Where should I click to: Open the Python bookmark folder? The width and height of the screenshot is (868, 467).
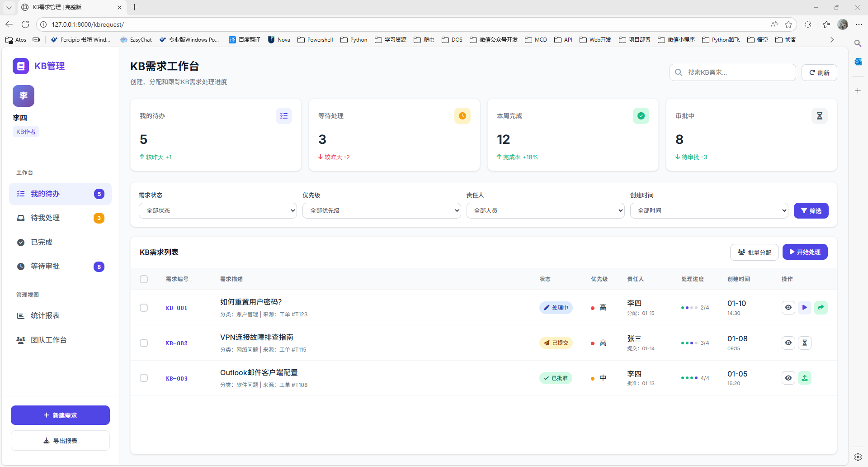click(x=354, y=40)
